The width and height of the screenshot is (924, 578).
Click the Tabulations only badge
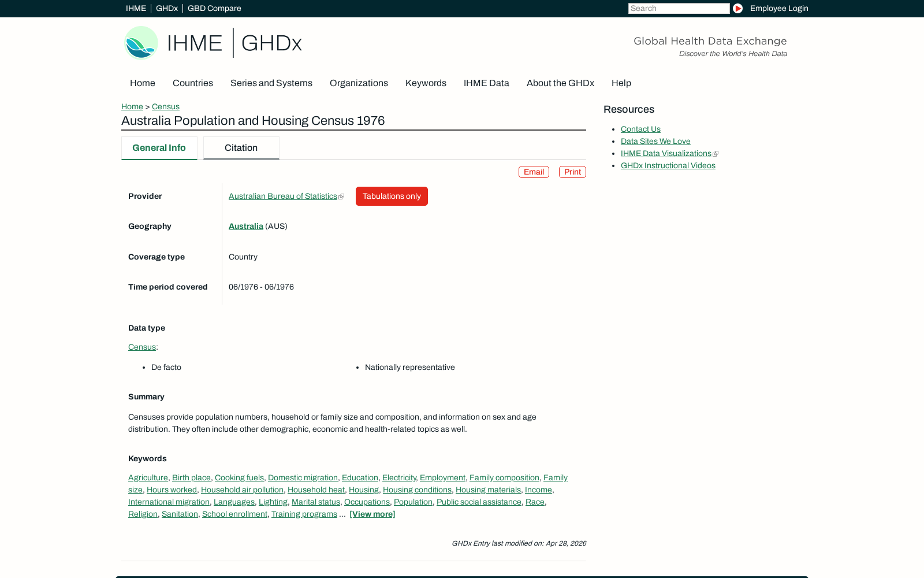coord(392,196)
